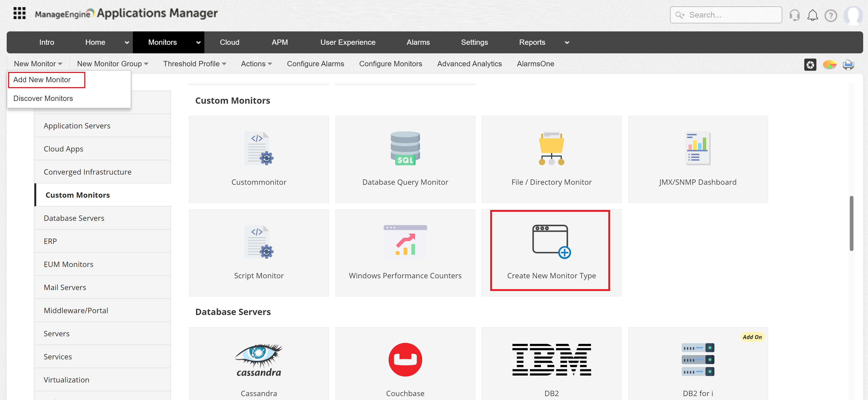Image resolution: width=868 pixels, height=400 pixels.
Task: Select Database Servers in sidebar
Action: tap(74, 218)
